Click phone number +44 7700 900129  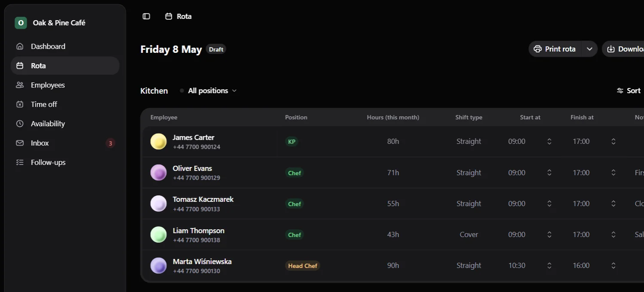197,178
